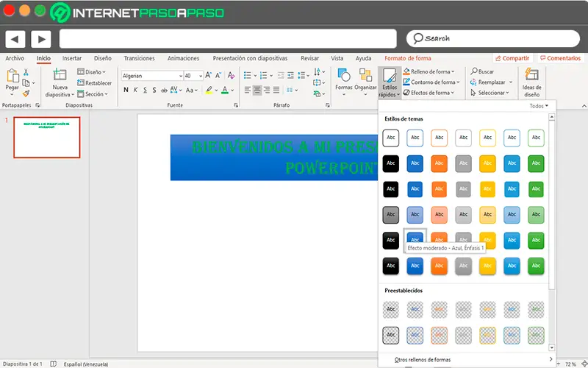
Task: Open the Fuente dialog launcher
Action: (236, 105)
